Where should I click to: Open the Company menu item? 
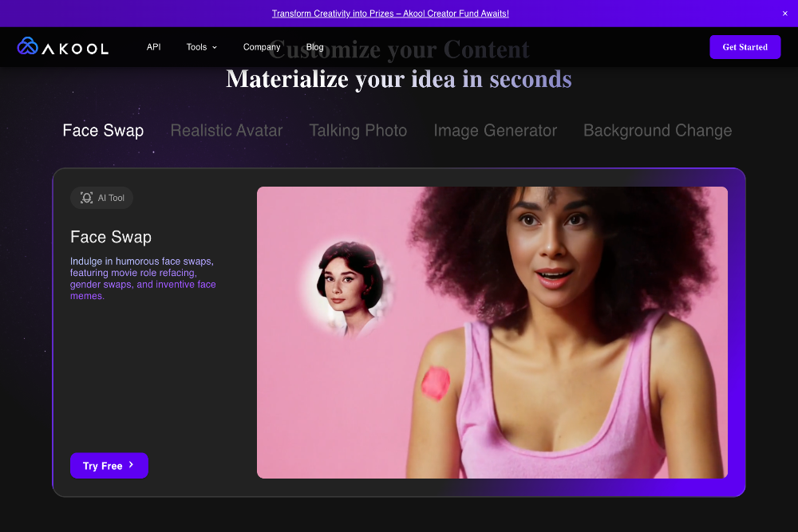pyautogui.click(x=262, y=46)
